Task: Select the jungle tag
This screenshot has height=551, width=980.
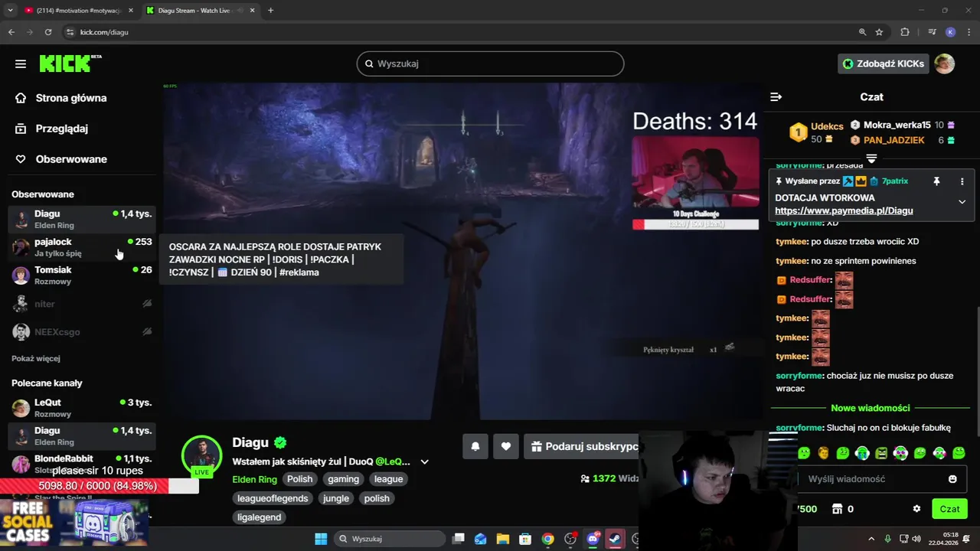Action: point(336,498)
